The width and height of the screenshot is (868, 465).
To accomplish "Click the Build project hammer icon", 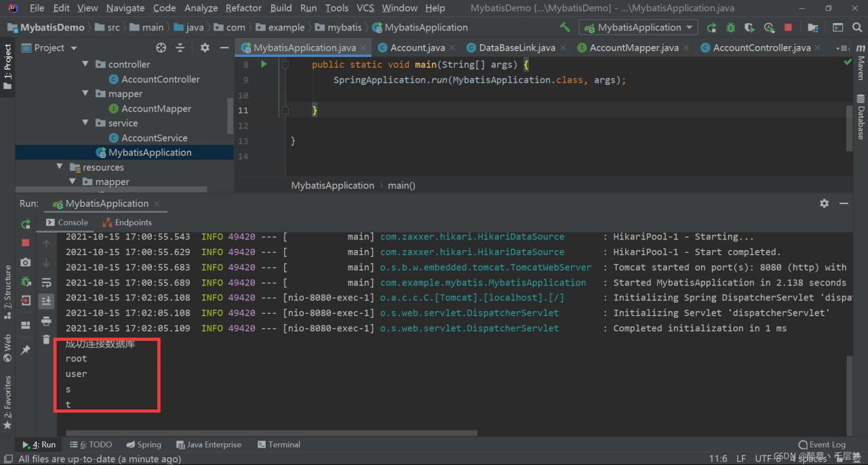I will (x=564, y=28).
